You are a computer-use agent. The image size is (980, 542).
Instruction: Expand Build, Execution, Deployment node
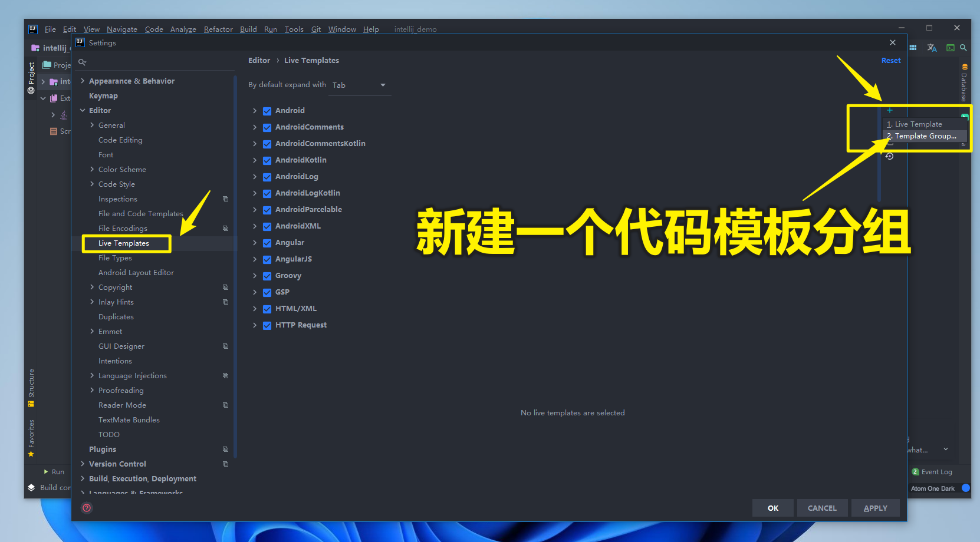(83, 478)
